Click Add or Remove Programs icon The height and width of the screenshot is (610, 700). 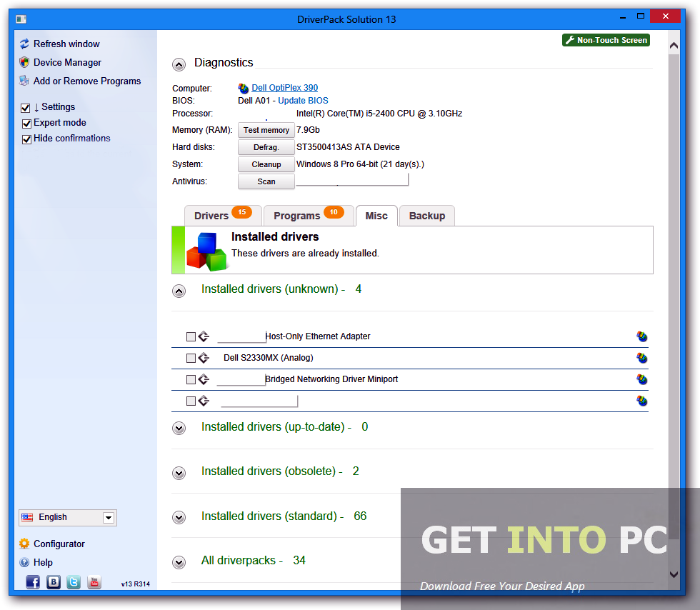click(24, 81)
